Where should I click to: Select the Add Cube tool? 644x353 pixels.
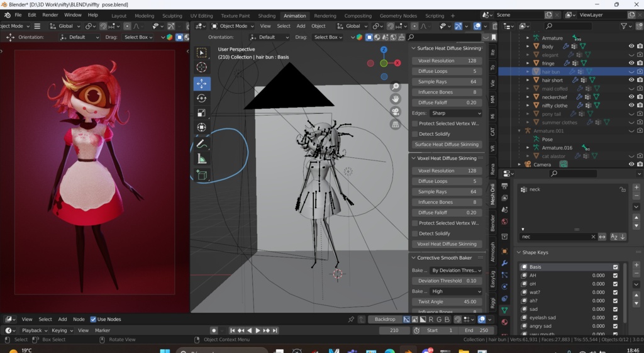[202, 175]
